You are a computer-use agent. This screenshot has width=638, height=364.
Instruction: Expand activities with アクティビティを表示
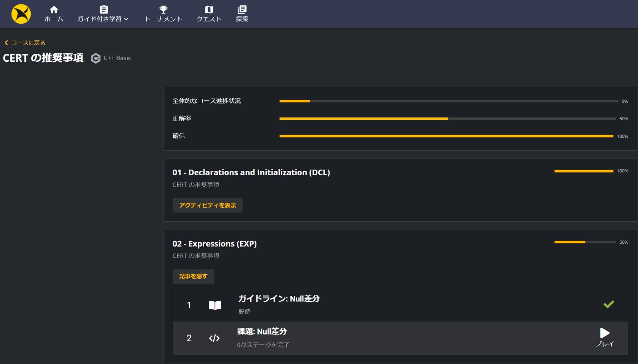[207, 205]
